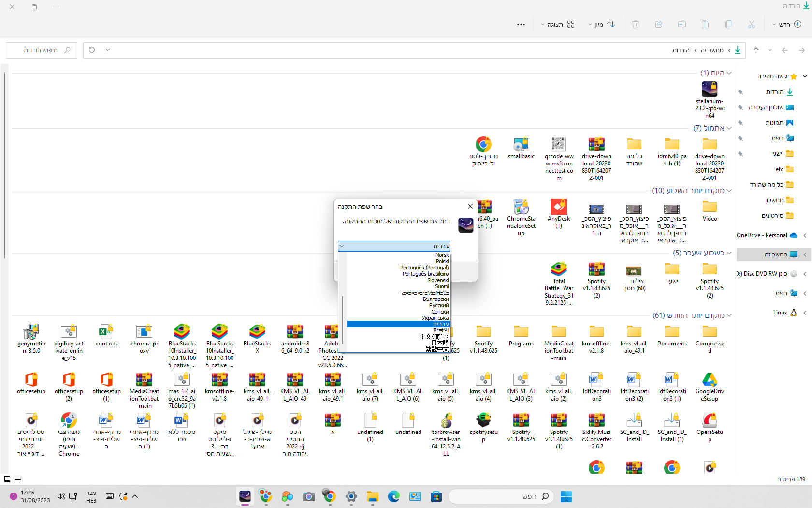This screenshot has height=508, width=812.
Task: Open the contacts Excel file
Action: (107, 335)
